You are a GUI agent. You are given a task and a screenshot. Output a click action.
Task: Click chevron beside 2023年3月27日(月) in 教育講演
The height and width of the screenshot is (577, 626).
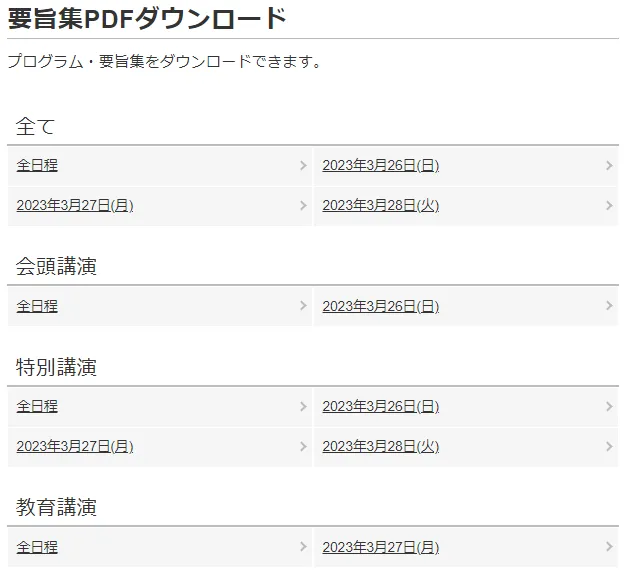[609, 548]
